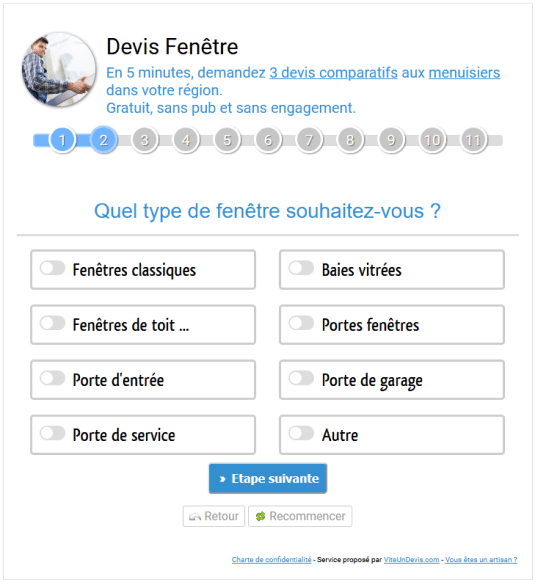The width and height of the screenshot is (538, 584).
Task: Click the installer profile photo
Action: click(x=59, y=70)
